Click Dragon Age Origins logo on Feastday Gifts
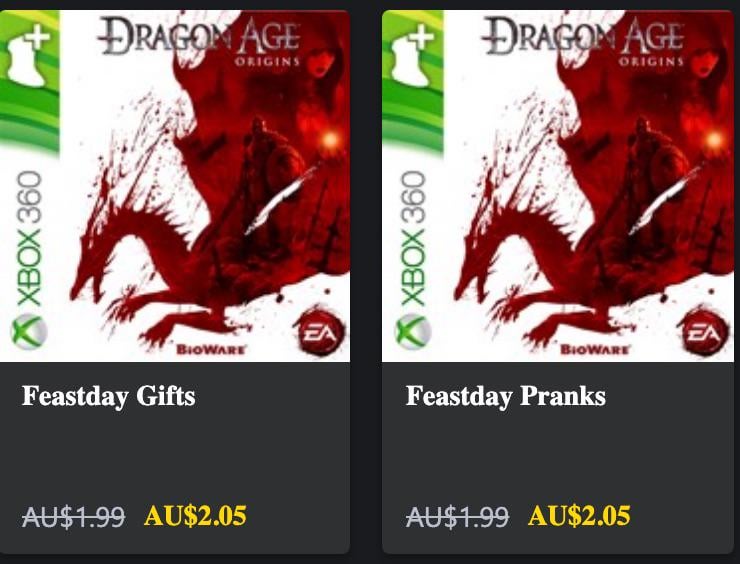This screenshot has width=740, height=564. (x=199, y=41)
